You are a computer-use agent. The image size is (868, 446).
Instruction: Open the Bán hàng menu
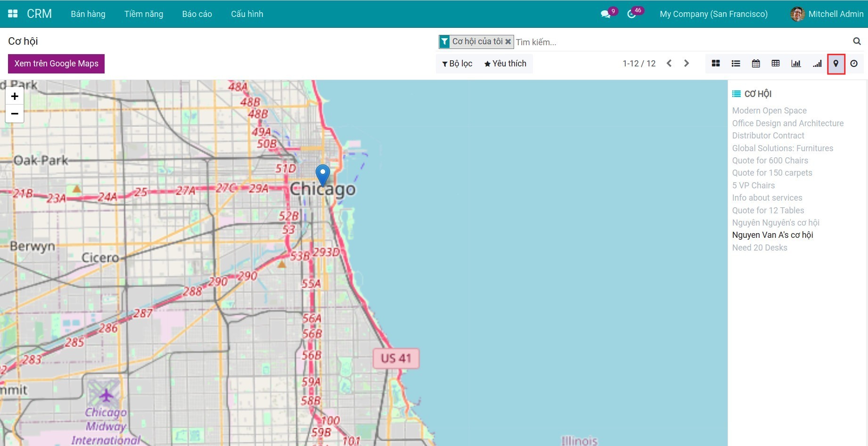[x=88, y=14]
